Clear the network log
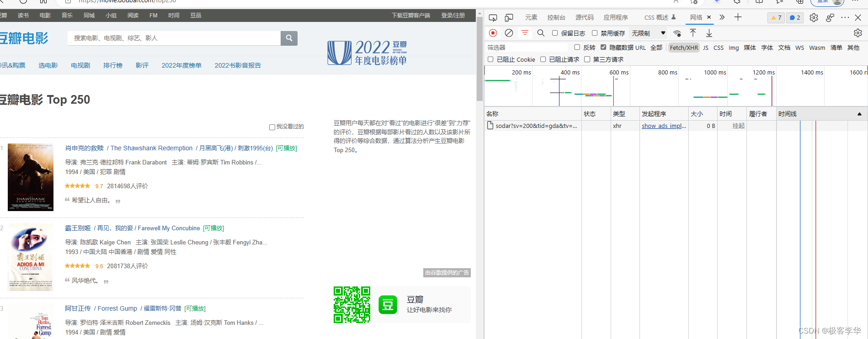Screen dimensions: 868x339 point(509,33)
